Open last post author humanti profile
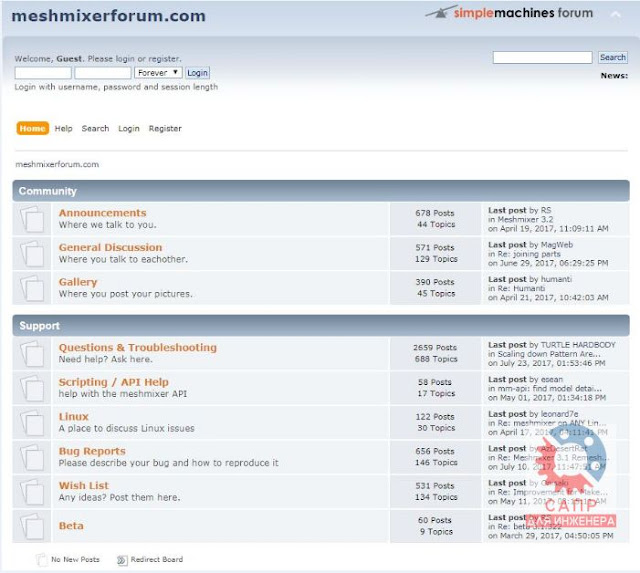This screenshot has height=573, width=640. tap(556, 279)
